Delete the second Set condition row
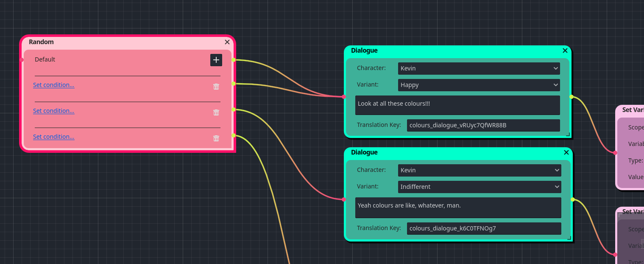The height and width of the screenshot is (264, 644). [216, 112]
